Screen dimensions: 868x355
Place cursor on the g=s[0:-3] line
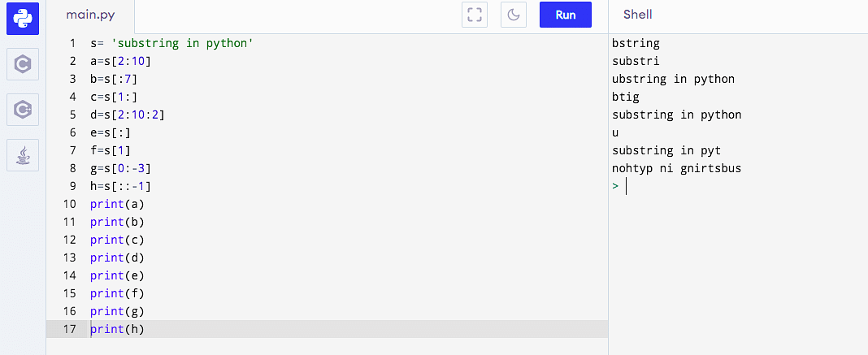tap(120, 168)
